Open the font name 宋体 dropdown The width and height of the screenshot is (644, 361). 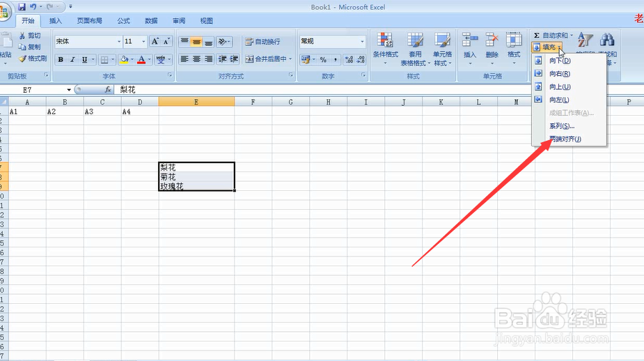tap(119, 42)
